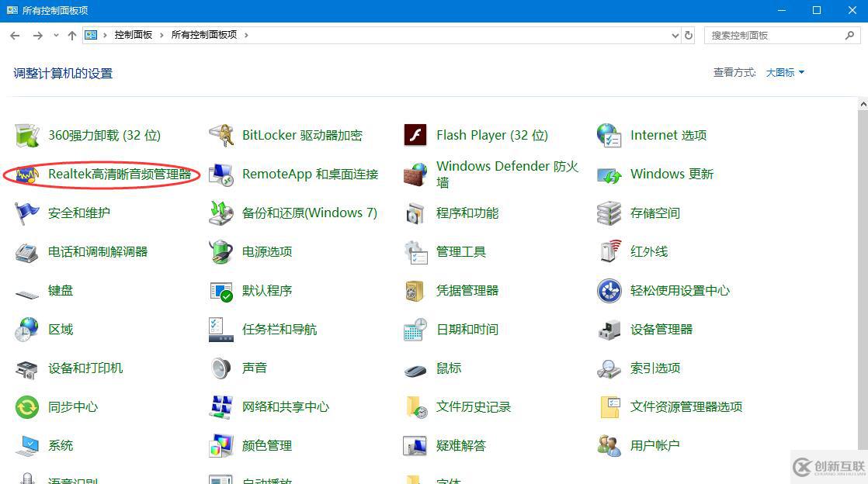Screen dimensions: 868x484
Task: Open Windows 更新 icon
Action: coord(609,175)
